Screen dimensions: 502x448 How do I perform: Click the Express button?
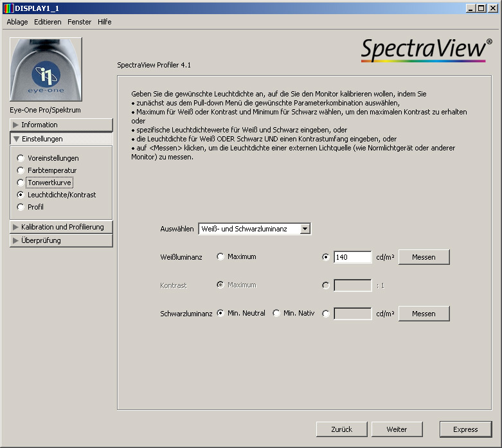(465, 429)
